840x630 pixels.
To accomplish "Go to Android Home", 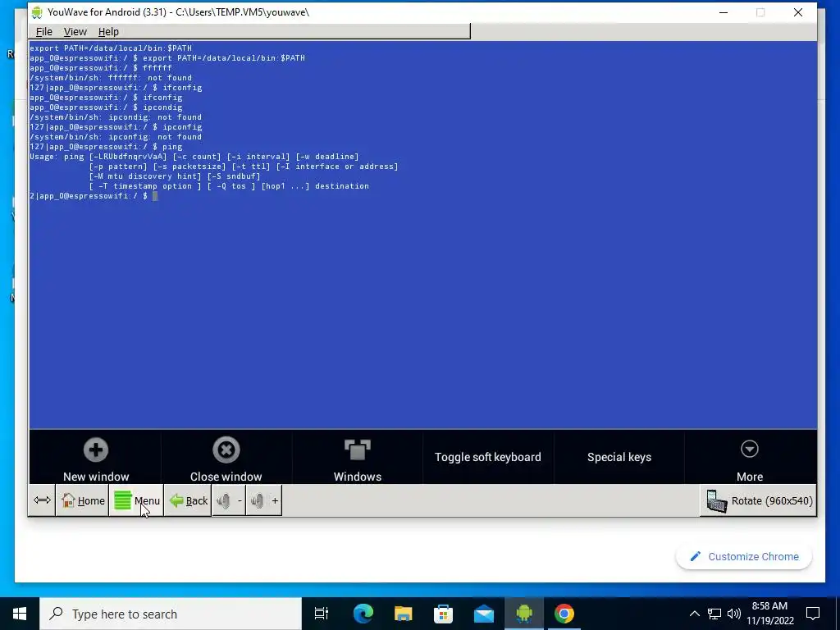I will [x=83, y=500].
